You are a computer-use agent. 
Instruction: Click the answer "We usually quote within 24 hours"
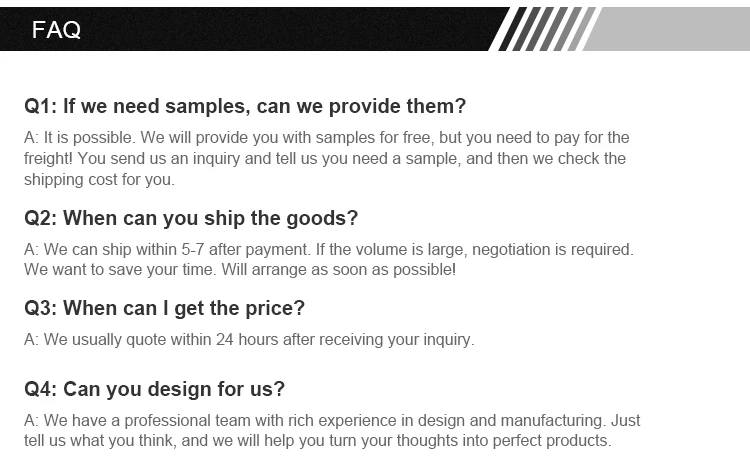[249, 340]
